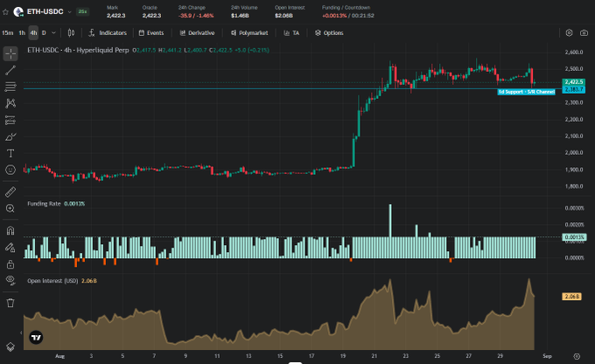Screen dimensions: 595x364
Task: Click the Mark price 2,422.3
Action: point(116,16)
